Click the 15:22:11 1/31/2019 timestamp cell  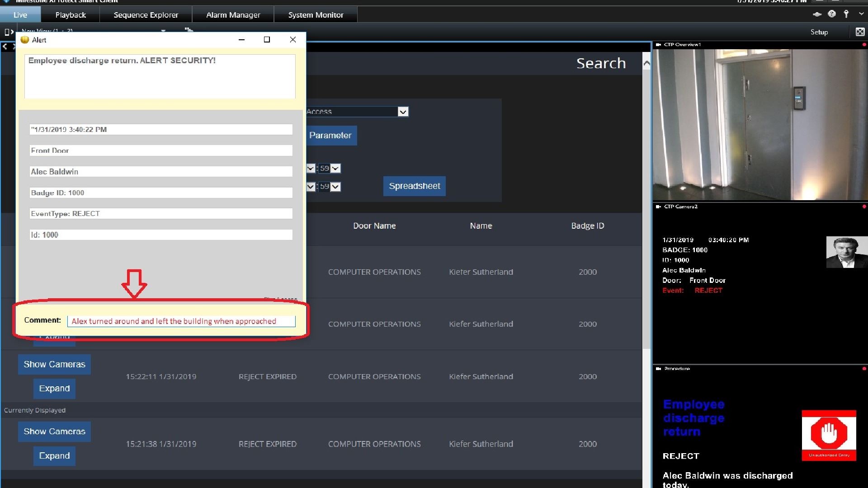point(161,376)
